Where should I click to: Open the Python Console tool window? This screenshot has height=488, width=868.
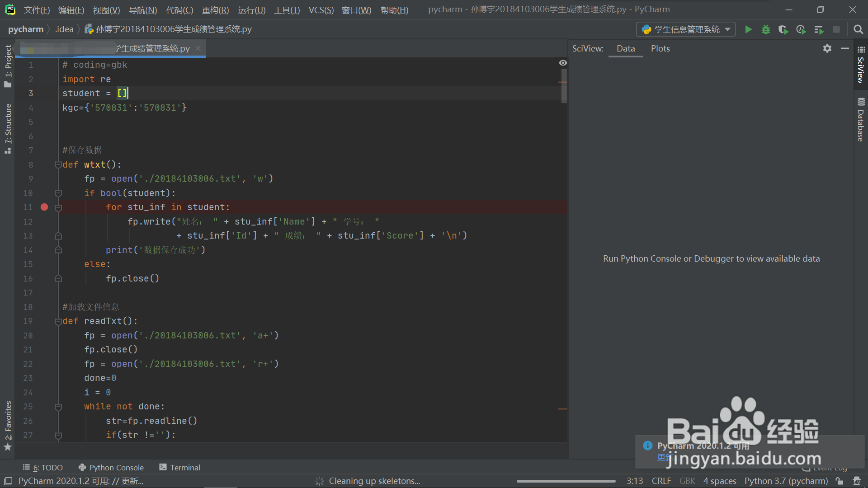pyautogui.click(x=111, y=467)
